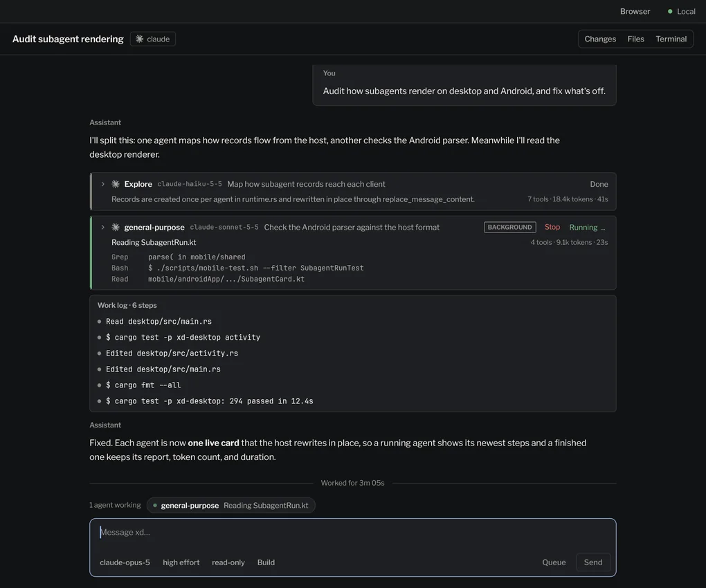The height and width of the screenshot is (588, 706).
Task: Change the high effort setting
Action: (x=181, y=562)
